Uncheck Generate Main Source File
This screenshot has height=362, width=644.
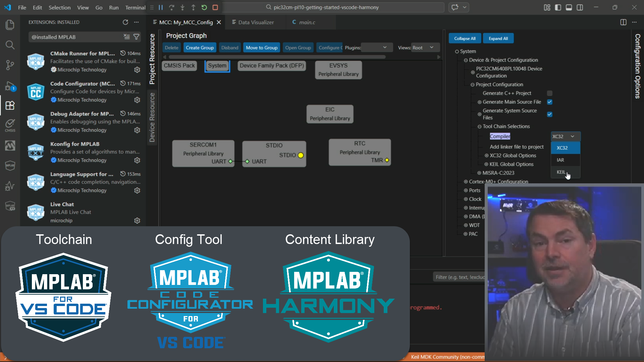point(549,102)
